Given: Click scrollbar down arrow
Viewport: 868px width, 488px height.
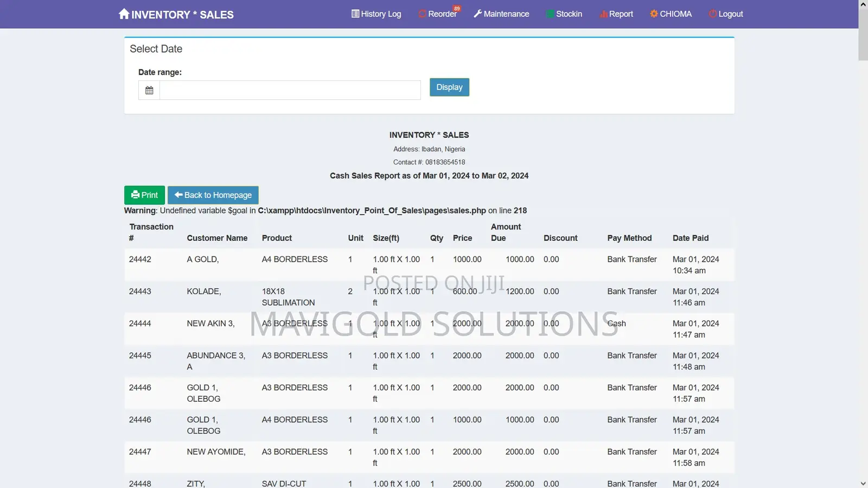Looking at the screenshot, I should [x=863, y=483].
